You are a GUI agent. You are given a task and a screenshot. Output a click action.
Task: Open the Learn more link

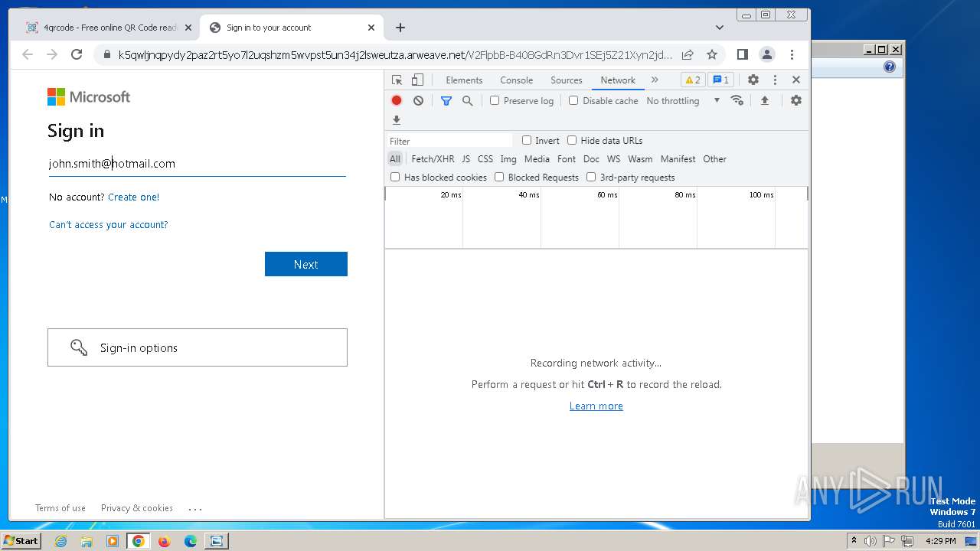[x=596, y=406]
